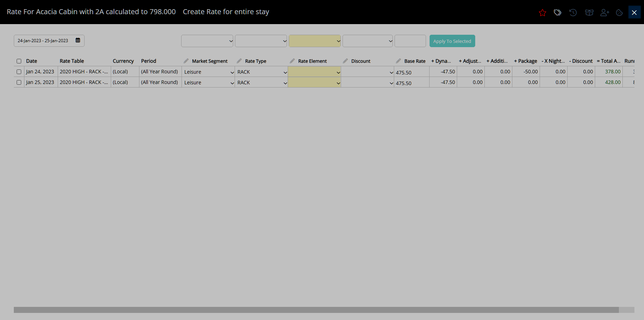Click the open box package icon
Image resolution: width=644 pixels, height=320 pixels.
pos(589,13)
